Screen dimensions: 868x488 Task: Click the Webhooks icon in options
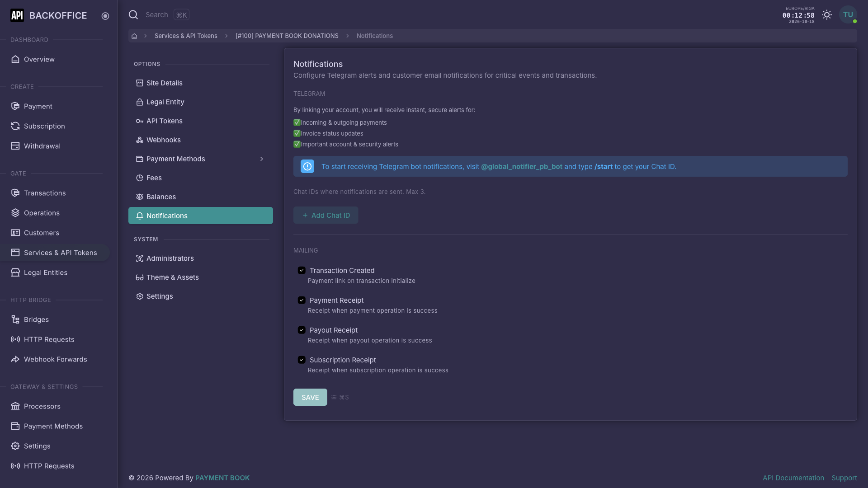(140, 140)
